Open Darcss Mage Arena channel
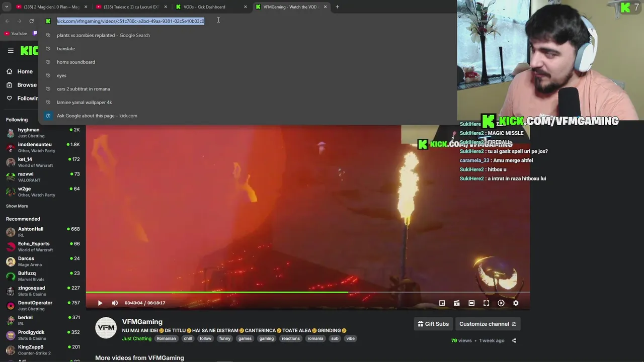The image size is (644, 362). coord(43,261)
